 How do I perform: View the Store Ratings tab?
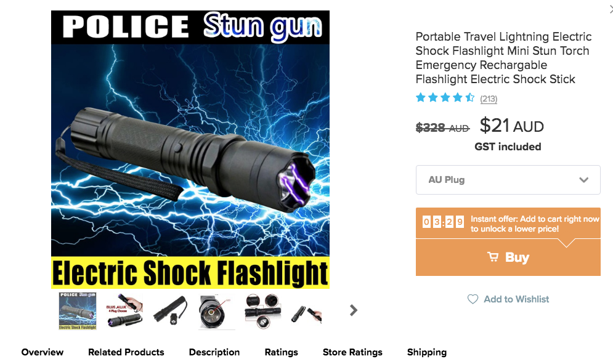coord(352,352)
